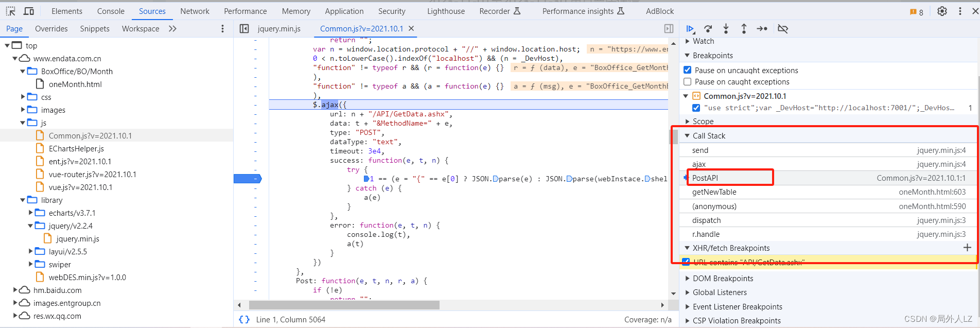Click the execution line breakpoint marker

248,179
